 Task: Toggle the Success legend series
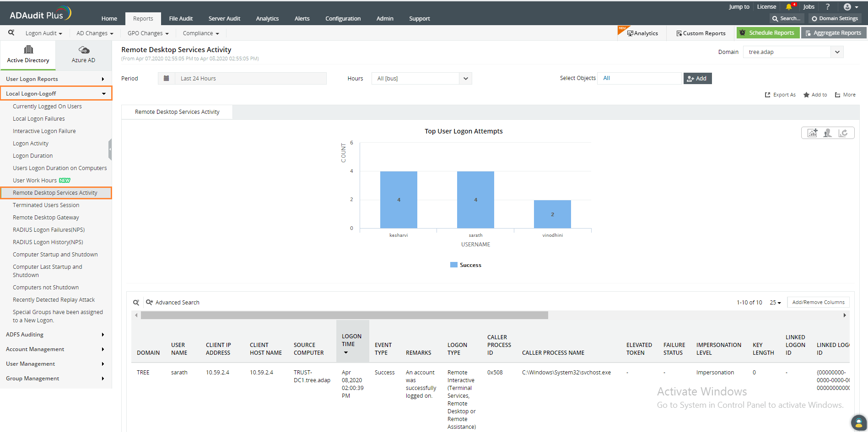(466, 265)
